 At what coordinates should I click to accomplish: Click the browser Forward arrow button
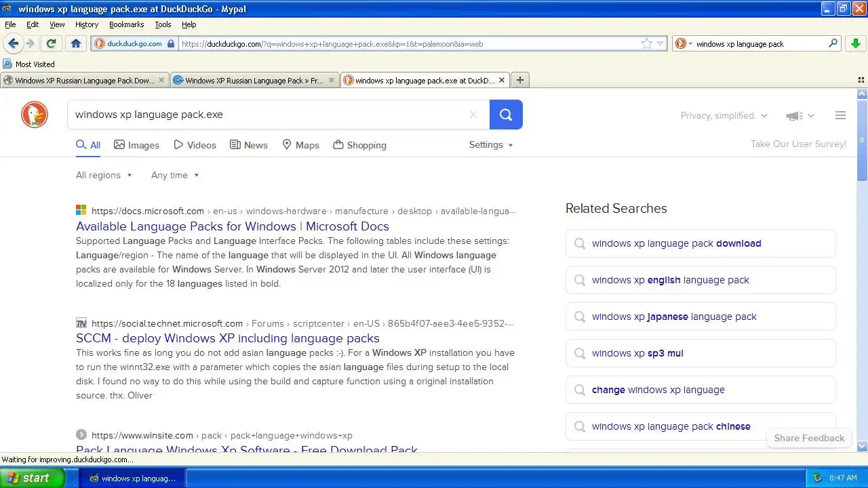30,43
